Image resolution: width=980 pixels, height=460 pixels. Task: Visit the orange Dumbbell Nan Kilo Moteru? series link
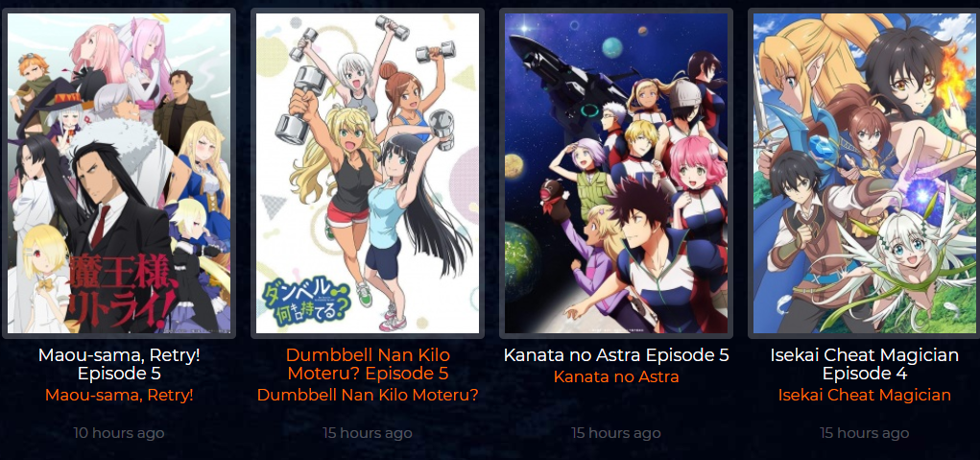click(x=368, y=395)
